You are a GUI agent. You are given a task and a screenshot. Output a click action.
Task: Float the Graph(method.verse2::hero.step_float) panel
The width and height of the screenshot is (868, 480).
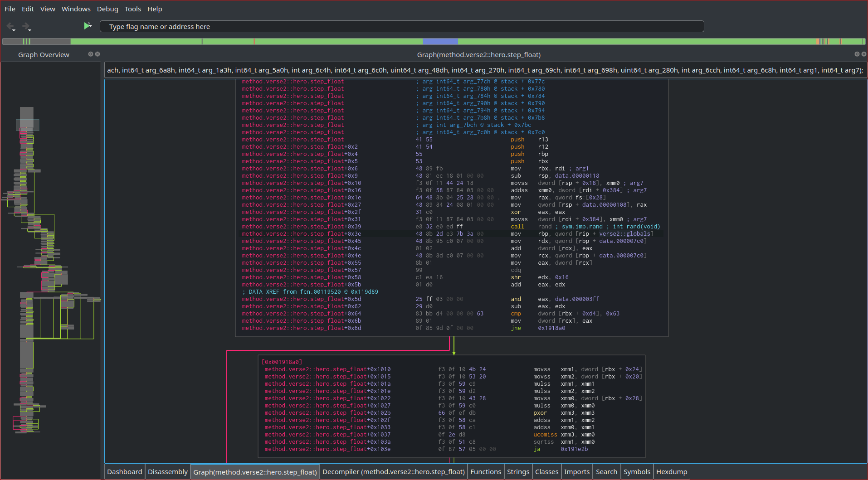pyautogui.click(x=857, y=54)
